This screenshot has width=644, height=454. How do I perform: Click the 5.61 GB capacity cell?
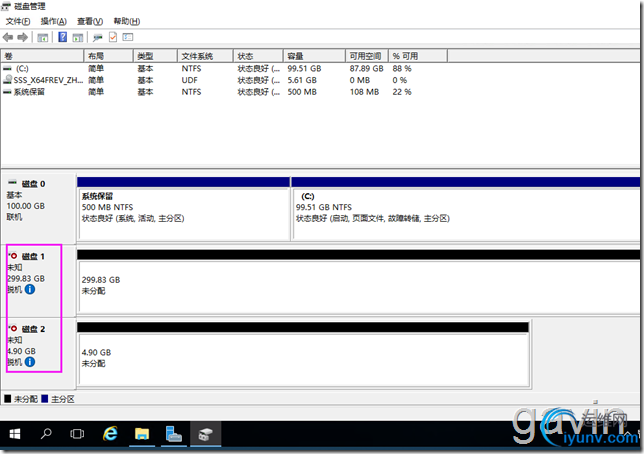click(302, 80)
